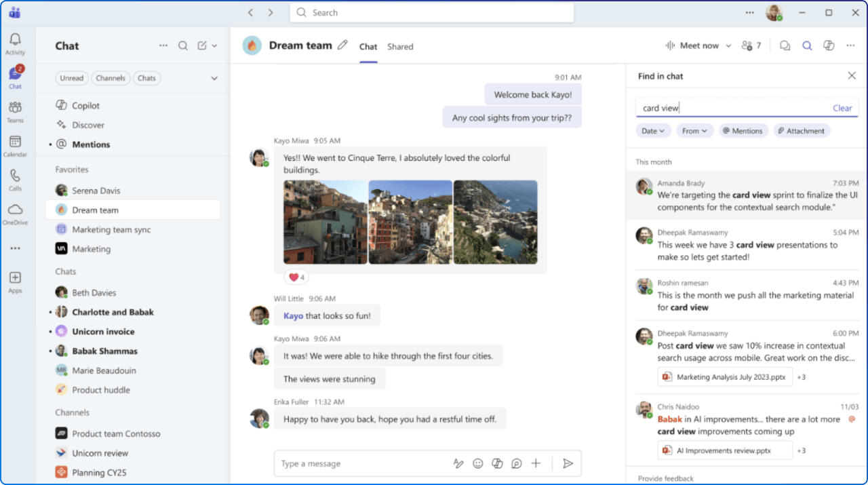Screen dimensions: 868x485
Task: Collapse the Channels section
Action: point(72,412)
